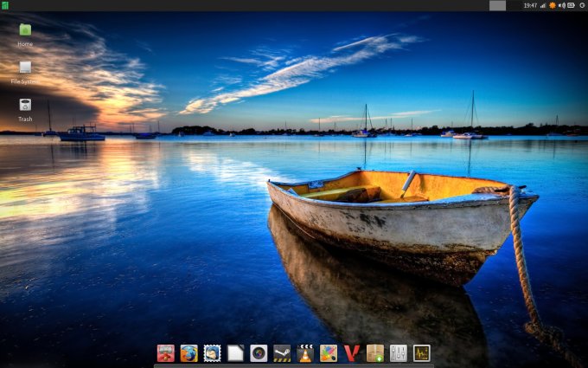Open the system monitor icon in dock
This screenshot has height=368, width=588.
tap(421, 353)
